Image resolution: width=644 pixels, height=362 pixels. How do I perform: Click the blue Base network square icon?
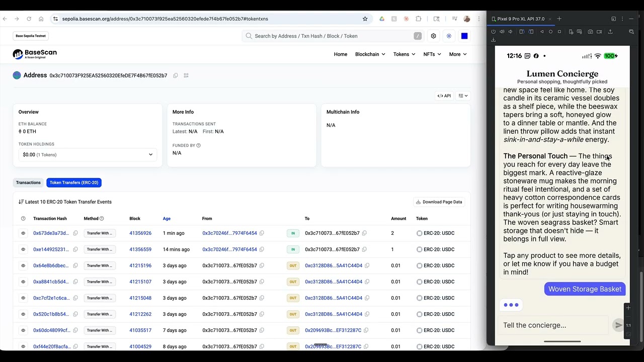click(x=464, y=36)
